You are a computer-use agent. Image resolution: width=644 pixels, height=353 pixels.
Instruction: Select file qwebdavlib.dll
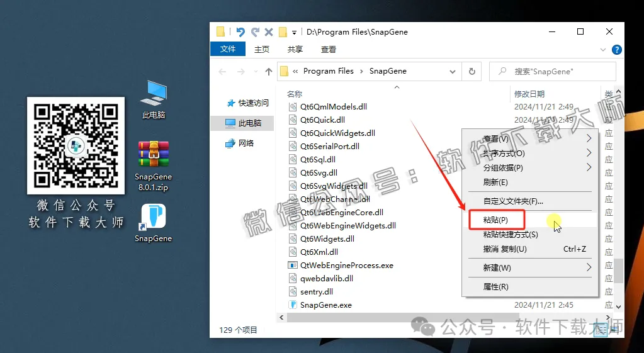(x=326, y=278)
